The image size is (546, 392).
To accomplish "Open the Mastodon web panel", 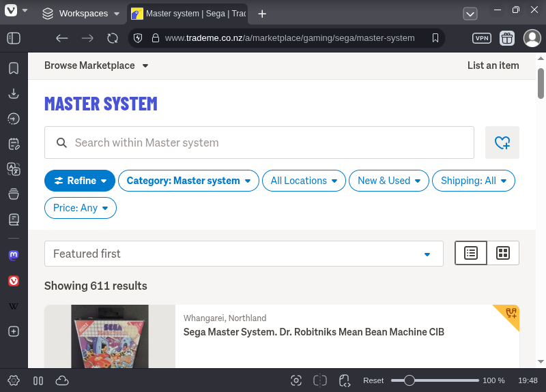I will click(13, 255).
